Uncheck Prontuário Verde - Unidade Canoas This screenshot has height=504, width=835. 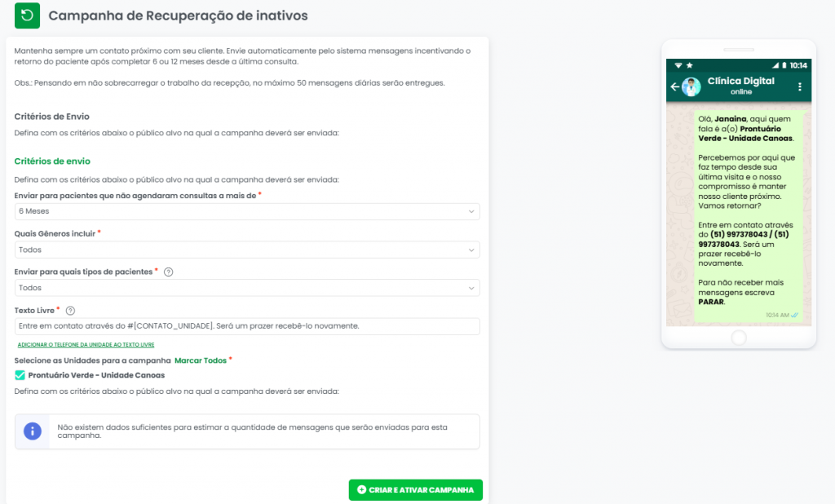(x=20, y=375)
